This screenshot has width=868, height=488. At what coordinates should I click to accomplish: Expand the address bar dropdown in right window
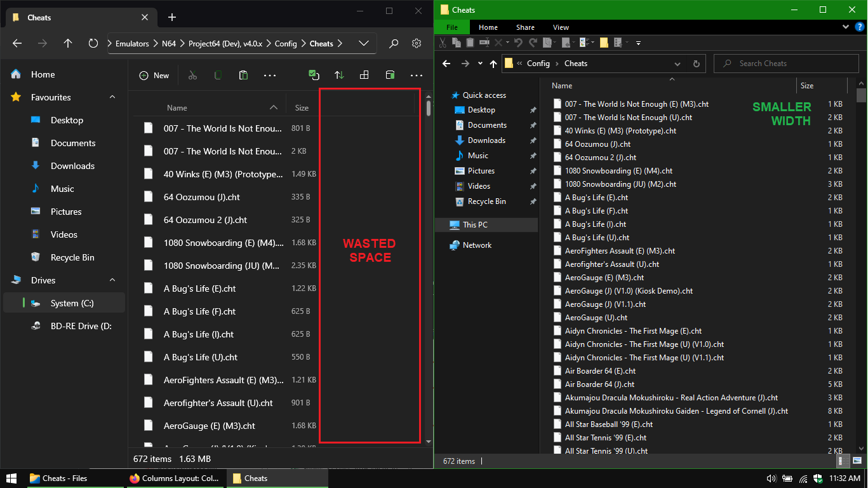[677, 64]
